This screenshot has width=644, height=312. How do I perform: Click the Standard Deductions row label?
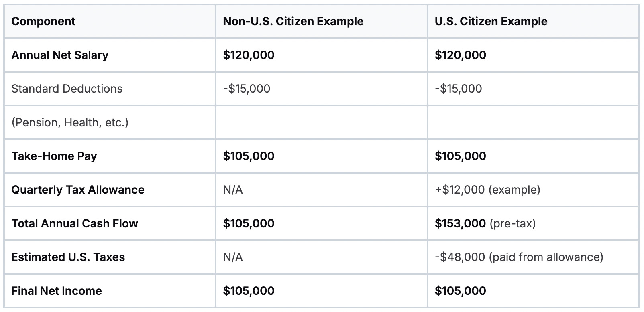click(67, 89)
